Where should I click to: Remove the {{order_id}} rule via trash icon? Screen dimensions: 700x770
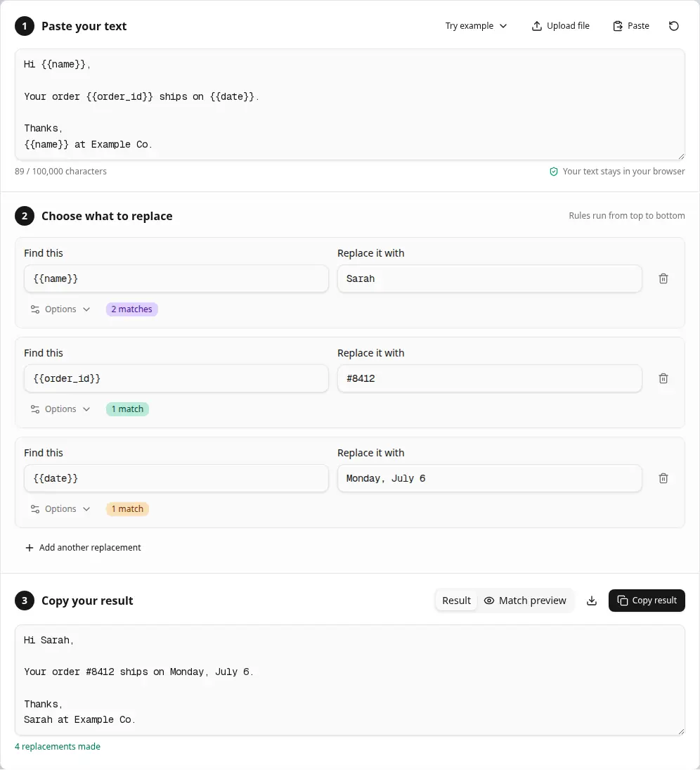[663, 378]
